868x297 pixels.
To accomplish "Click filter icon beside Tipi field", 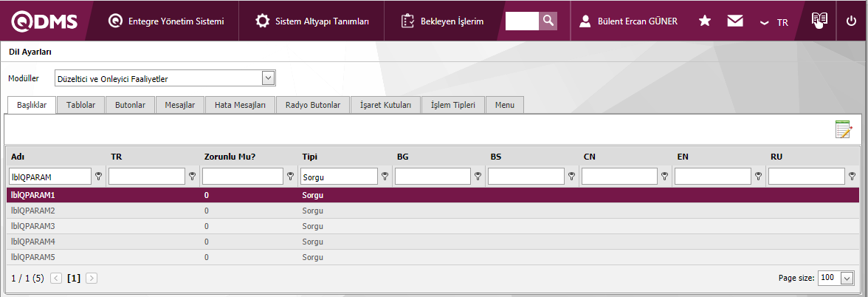I will click(x=385, y=177).
